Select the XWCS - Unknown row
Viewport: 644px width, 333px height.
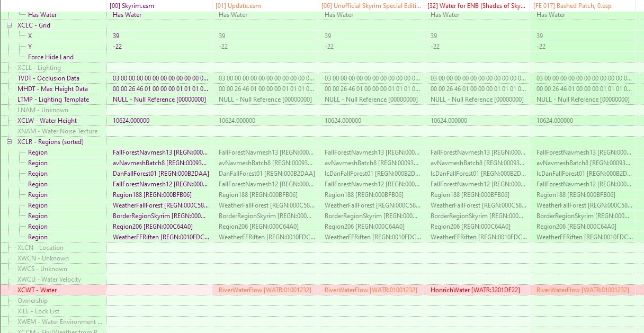click(42, 269)
